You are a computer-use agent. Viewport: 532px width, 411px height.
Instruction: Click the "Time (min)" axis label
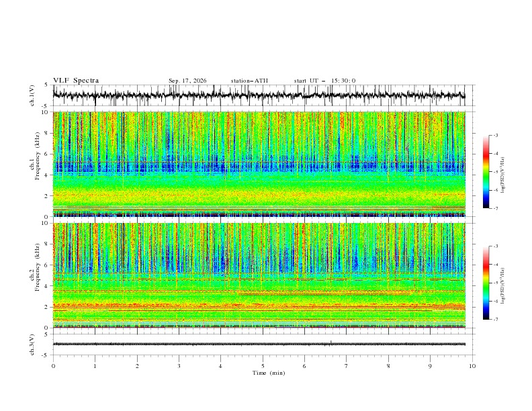tap(269, 373)
